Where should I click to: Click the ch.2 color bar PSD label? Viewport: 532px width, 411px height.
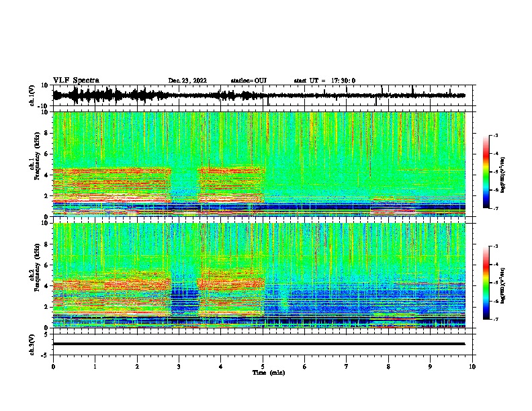pyautogui.click(x=502, y=285)
